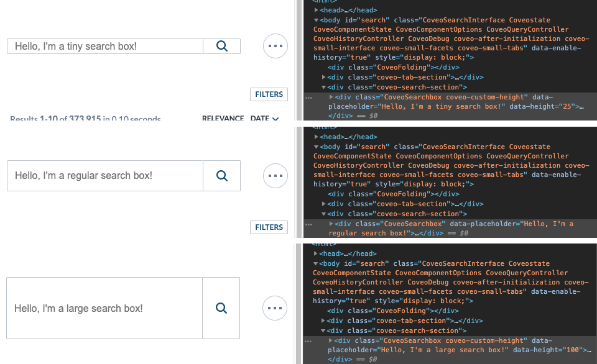
Task: Expand the CoveoSearchbox div with data-height 25
Action: (331, 97)
